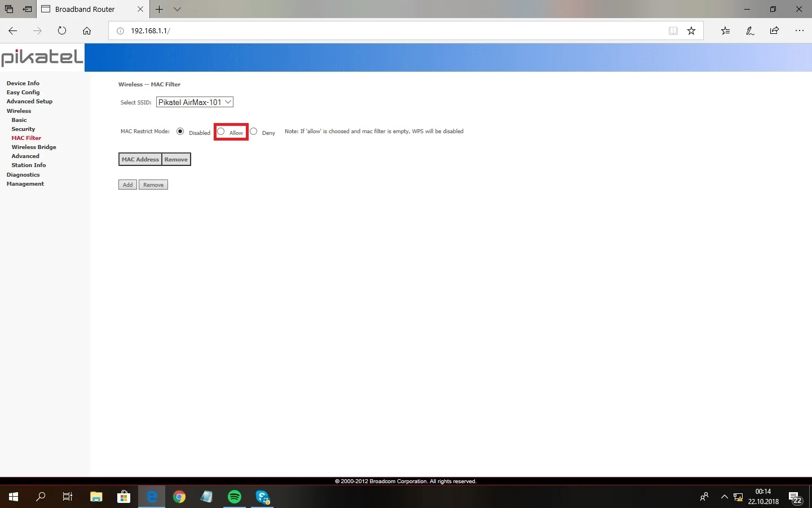Open the clock showing 00:14

764,497
